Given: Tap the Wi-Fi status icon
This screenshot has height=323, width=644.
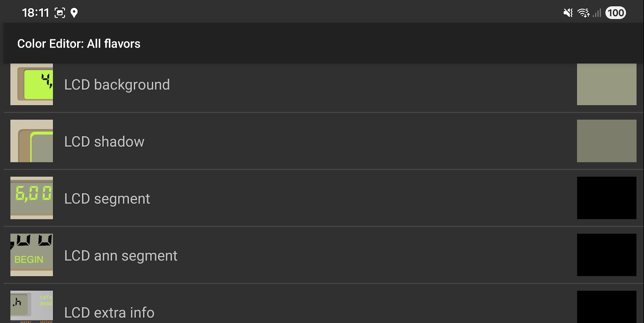Looking at the screenshot, I should click(x=583, y=13).
